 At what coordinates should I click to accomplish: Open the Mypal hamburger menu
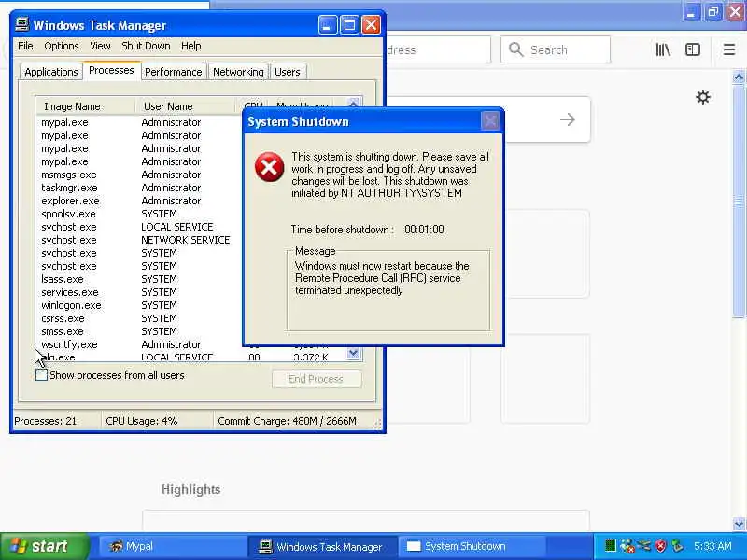(x=729, y=49)
